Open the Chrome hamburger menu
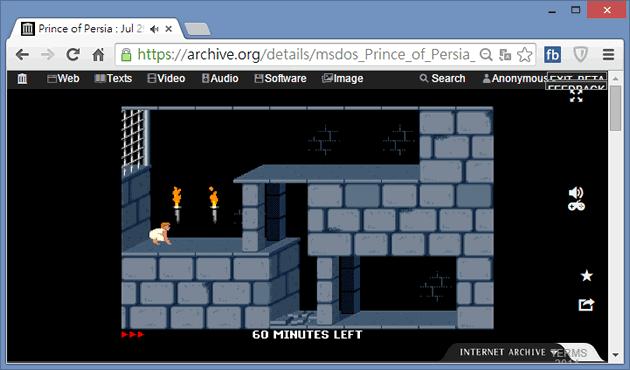The width and height of the screenshot is (630, 370). point(608,54)
